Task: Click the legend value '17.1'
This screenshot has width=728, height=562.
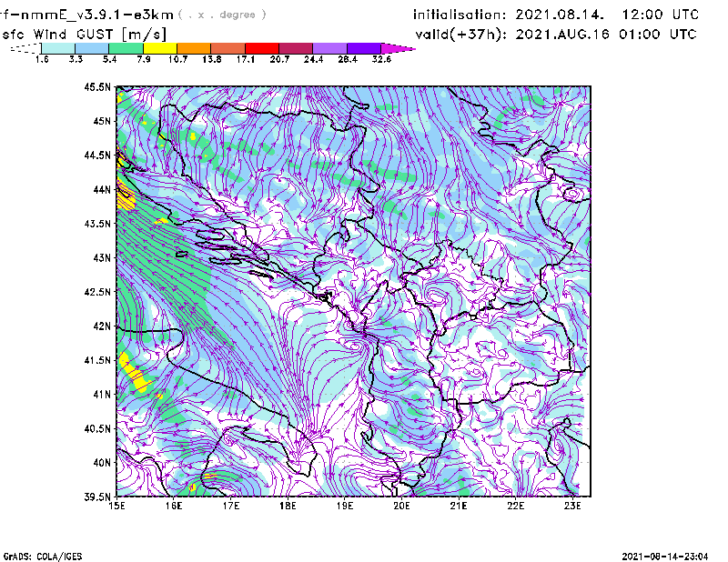Action: (246, 59)
